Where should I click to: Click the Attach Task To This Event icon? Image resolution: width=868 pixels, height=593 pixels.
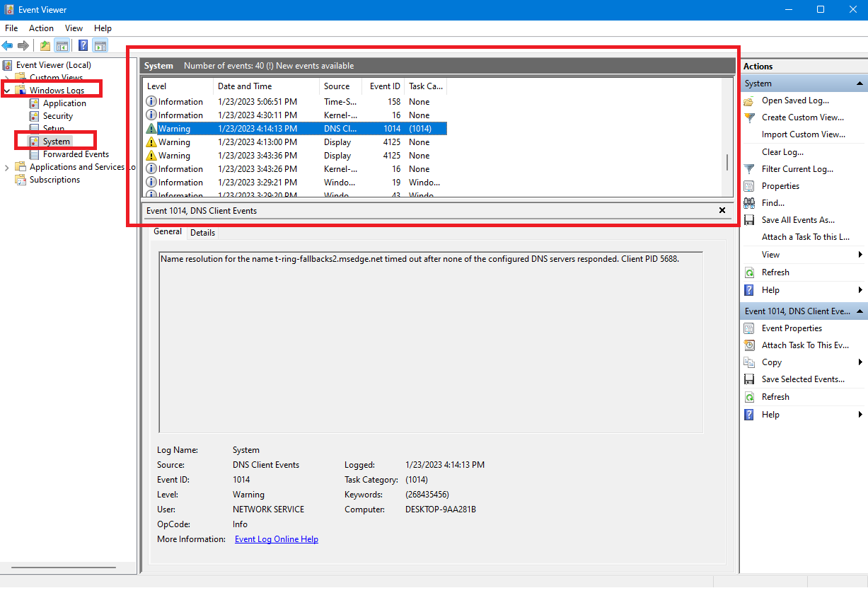[x=749, y=345]
